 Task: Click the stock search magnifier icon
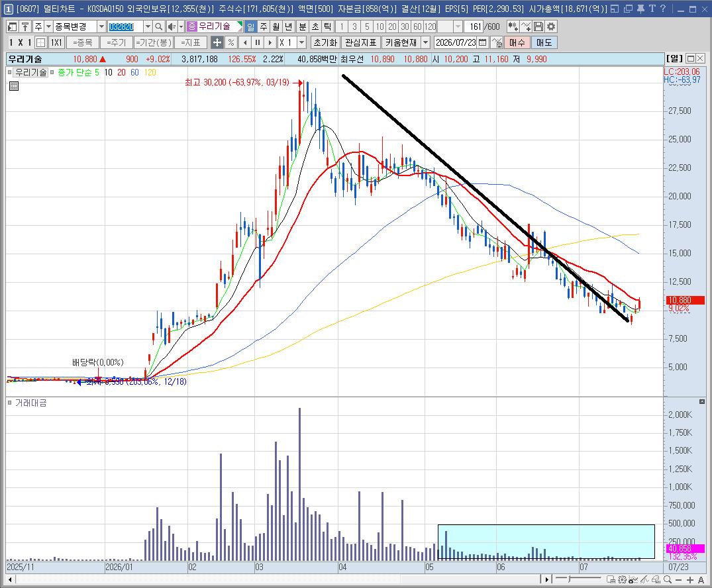click(158, 26)
